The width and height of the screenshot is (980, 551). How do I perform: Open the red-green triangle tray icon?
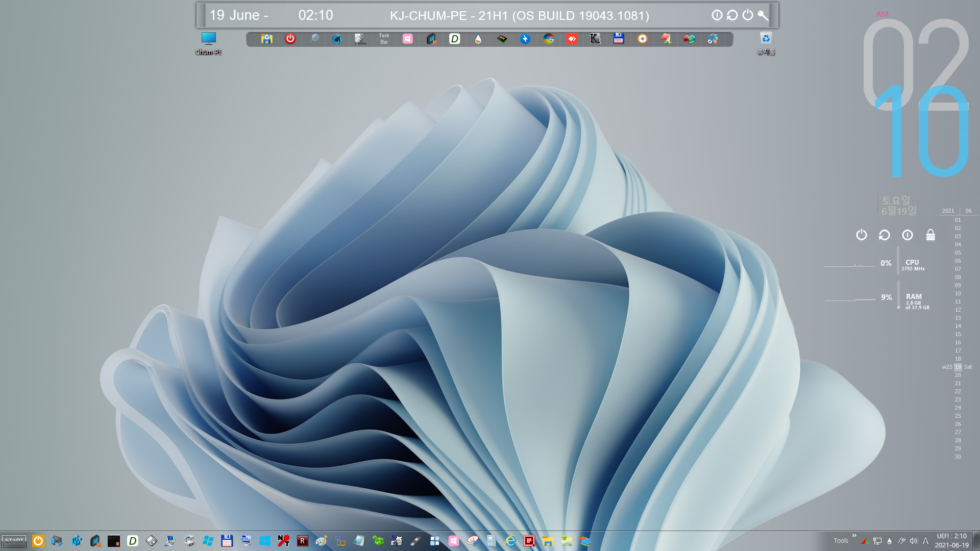[x=865, y=541]
